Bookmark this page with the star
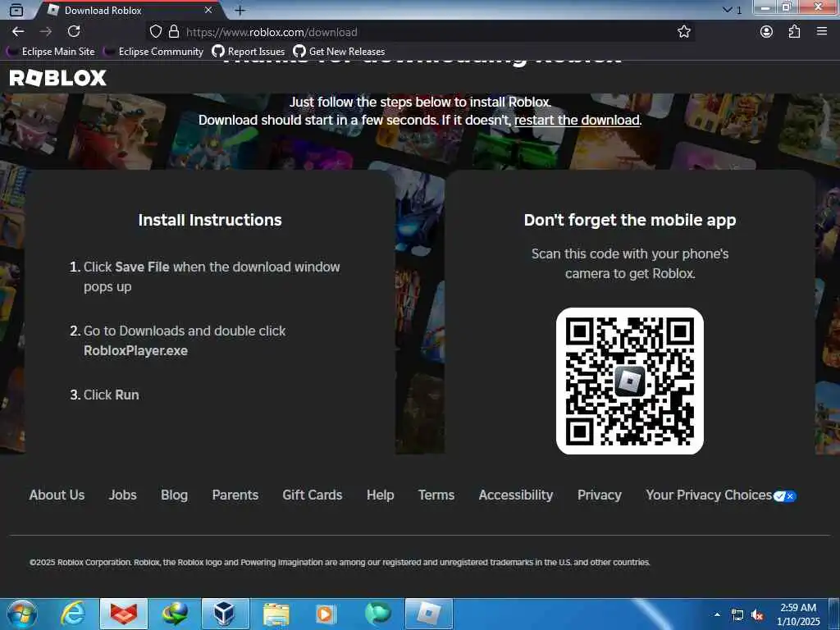Image resolution: width=840 pixels, height=630 pixels. pyautogui.click(x=683, y=32)
